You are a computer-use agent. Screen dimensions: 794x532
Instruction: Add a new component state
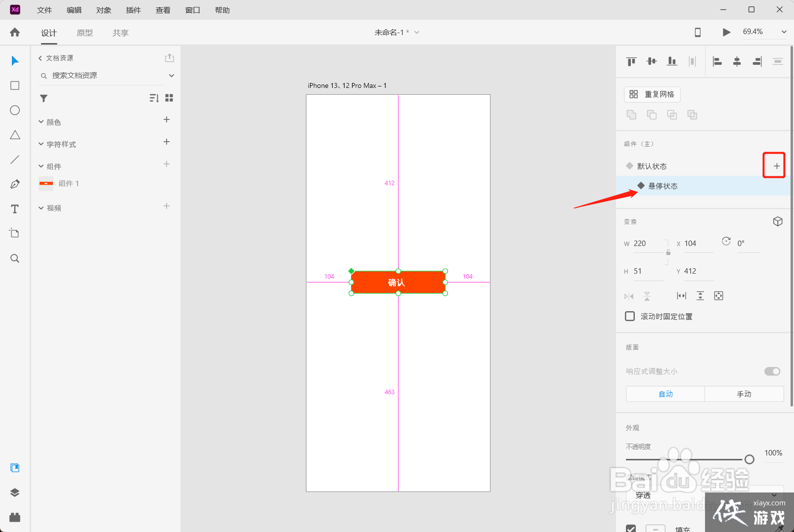(777, 166)
